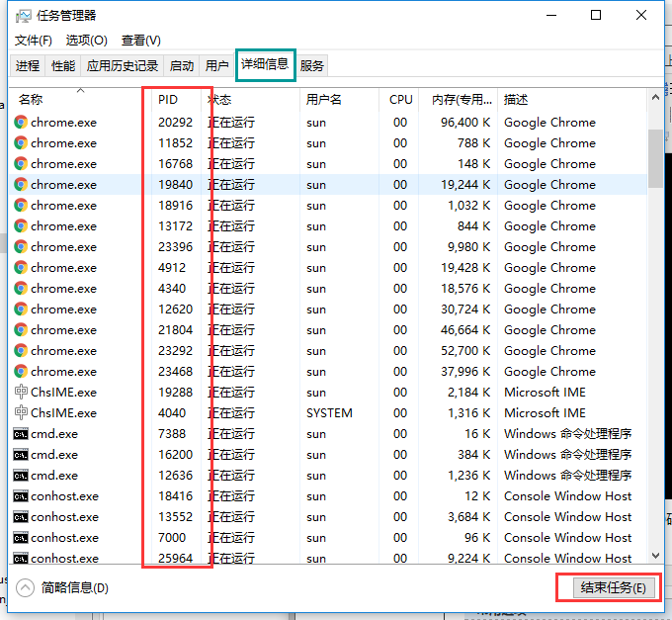The width and height of the screenshot is (672, 620).
Task: Click cmd icon in PID 7388 row
Action: coord(21,434)
